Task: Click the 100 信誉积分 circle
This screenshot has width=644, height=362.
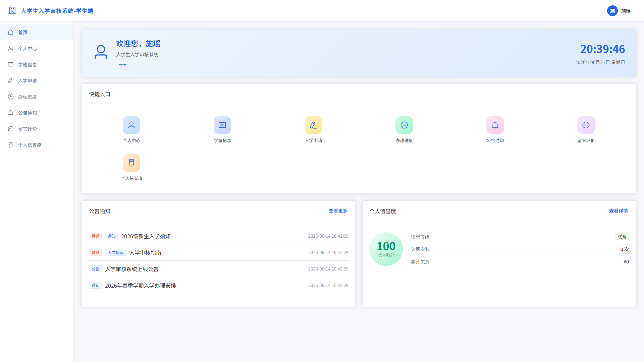Action: (x=386, y=249)
